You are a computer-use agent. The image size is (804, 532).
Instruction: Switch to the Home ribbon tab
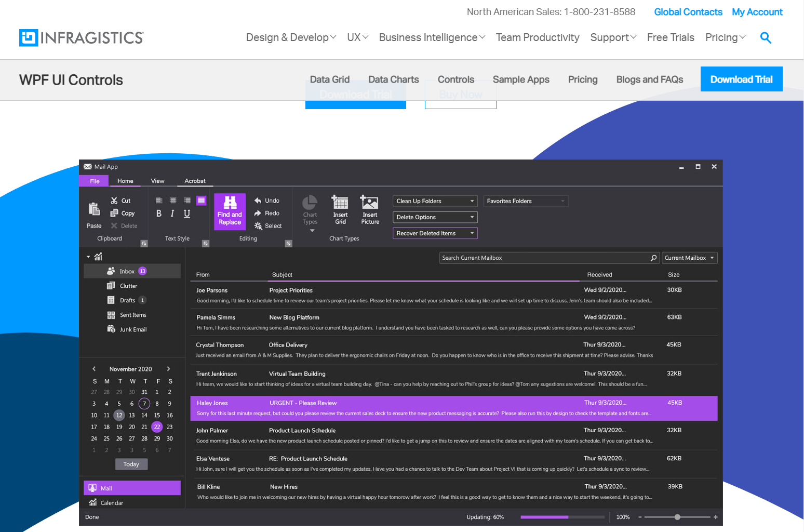125,181
